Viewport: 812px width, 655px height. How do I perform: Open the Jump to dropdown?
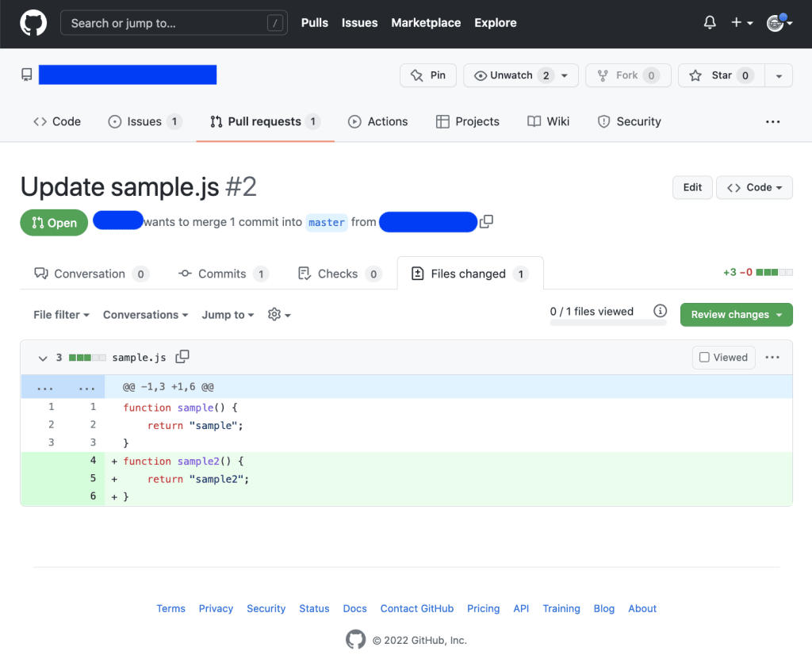click(x=228, y=315)
